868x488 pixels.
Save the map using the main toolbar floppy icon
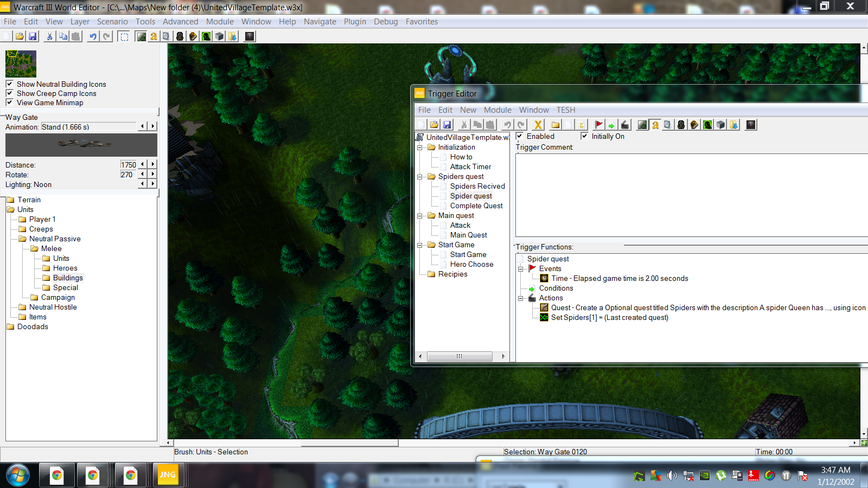33,36
